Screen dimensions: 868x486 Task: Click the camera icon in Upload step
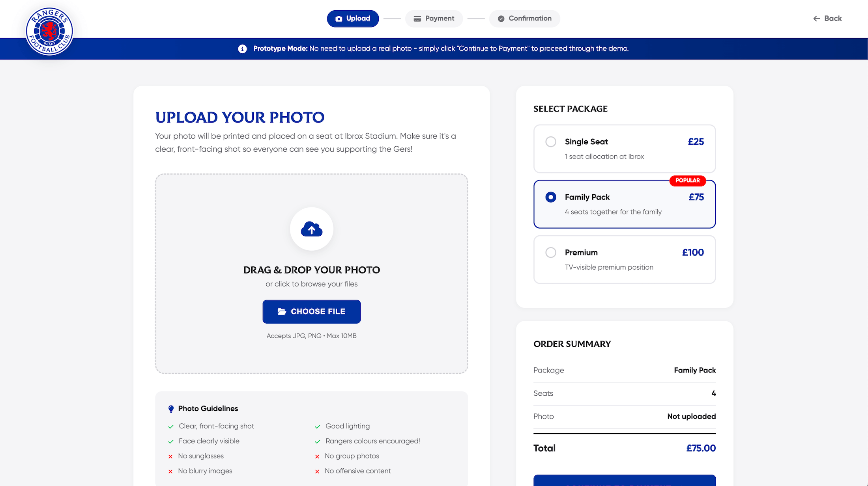(x=339, y=19)
